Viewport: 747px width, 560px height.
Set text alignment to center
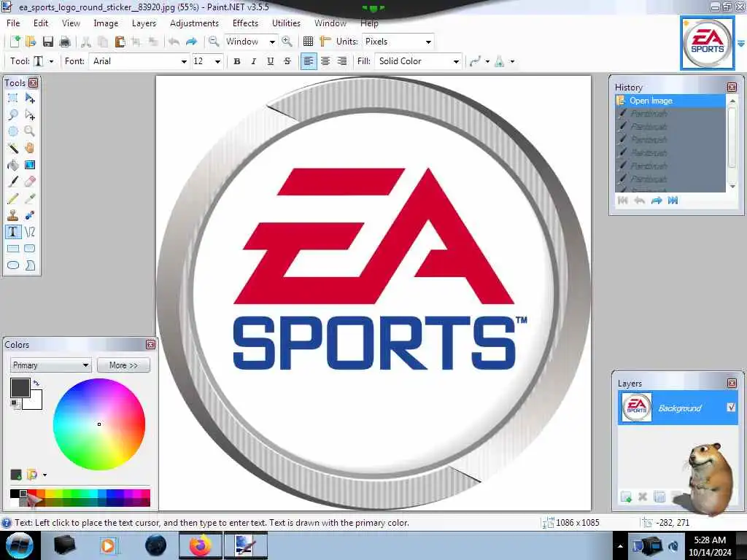pyautogui.click(x=325, y=61)
